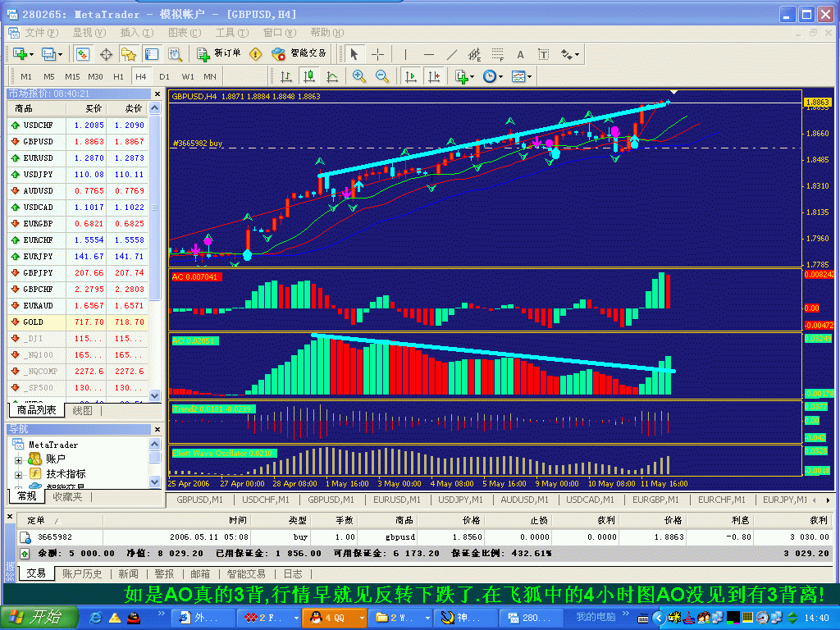Open 图表 menu

185,33
